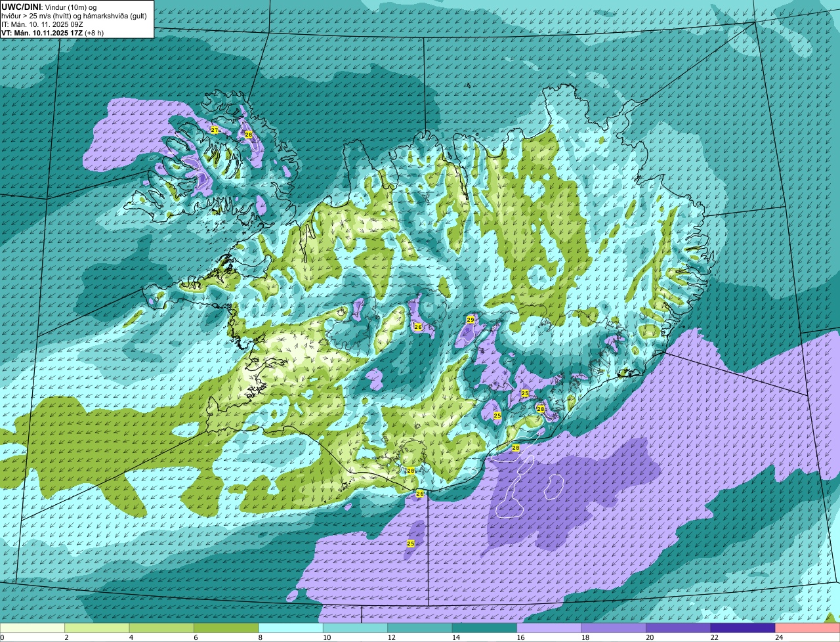Viewport: 840px width, 642px height.
Task: Click the 10–12 m/s turquoise legend swatch
Action: coord(355,628)
